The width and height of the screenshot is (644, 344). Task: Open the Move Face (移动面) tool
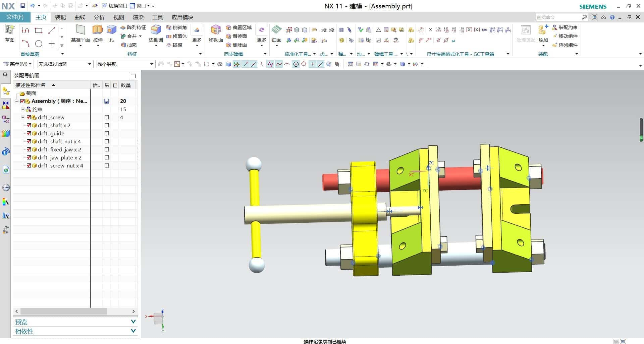216,33
